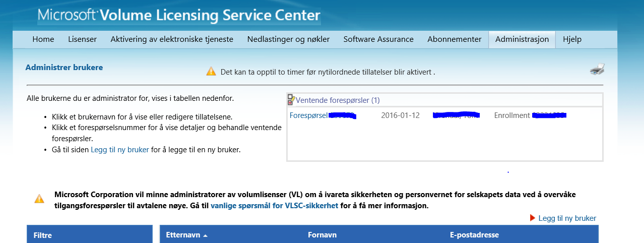Go to the Home menu item
This screenshot has width=644, height=243.
43,39
